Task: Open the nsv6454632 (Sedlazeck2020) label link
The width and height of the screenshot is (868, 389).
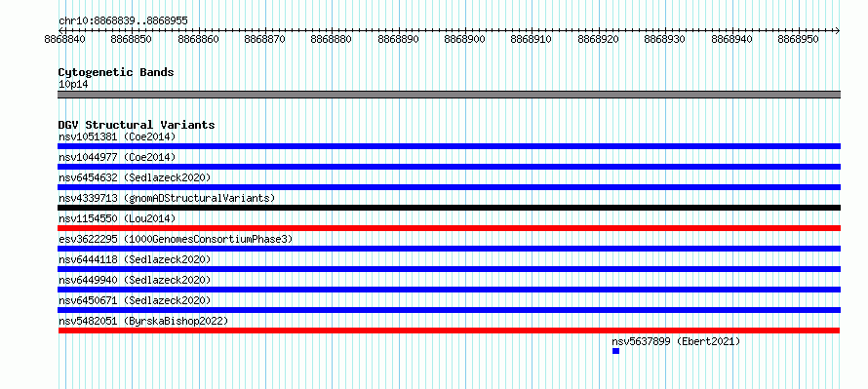Action: [x=135, y=177]
